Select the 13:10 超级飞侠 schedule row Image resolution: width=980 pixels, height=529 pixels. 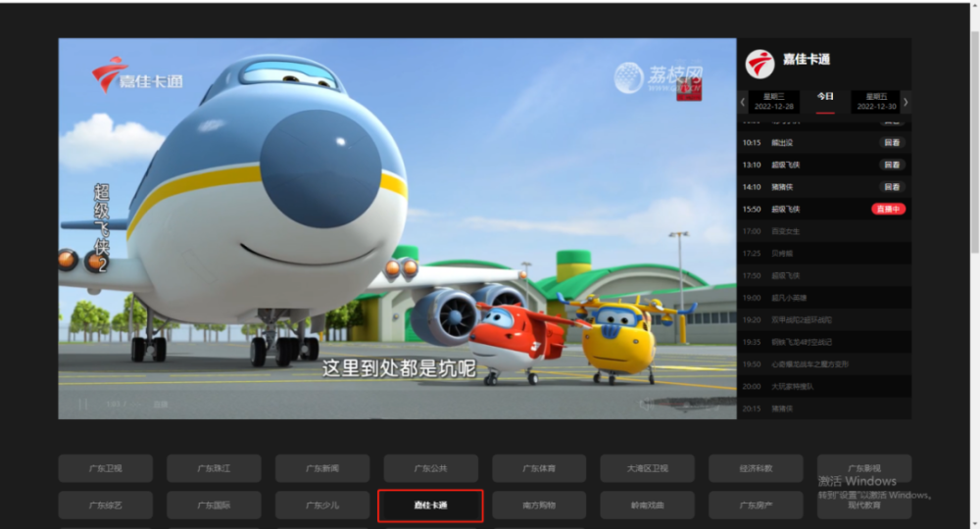click(x=824, y=165)
